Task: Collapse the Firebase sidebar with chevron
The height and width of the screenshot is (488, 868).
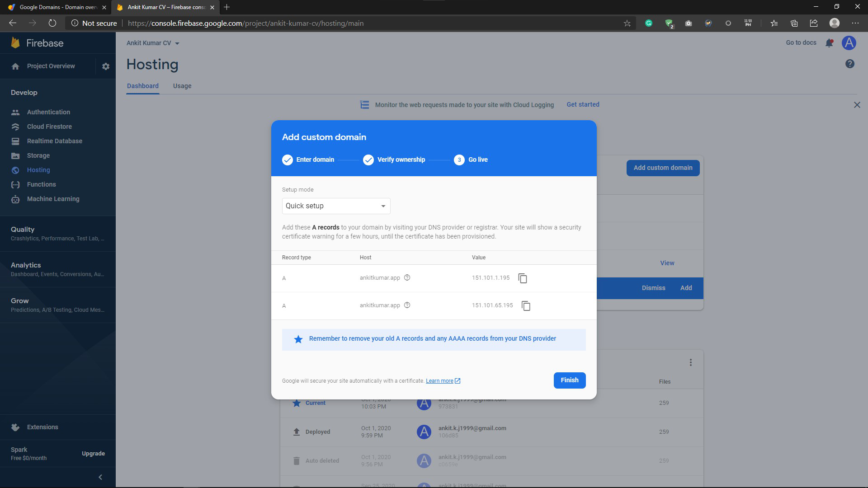Action: [100, 477]
